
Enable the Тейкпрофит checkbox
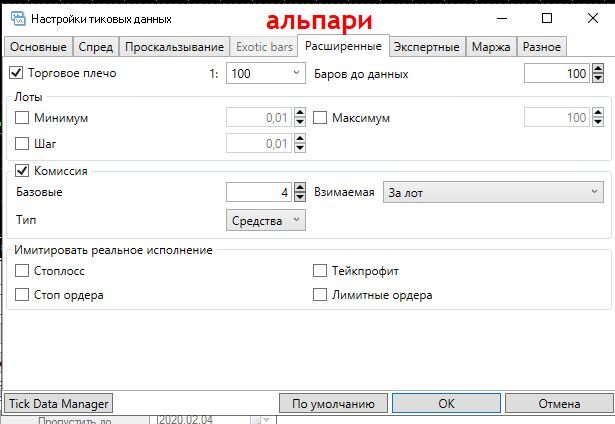pyautogui.click(x=320, y=270)
